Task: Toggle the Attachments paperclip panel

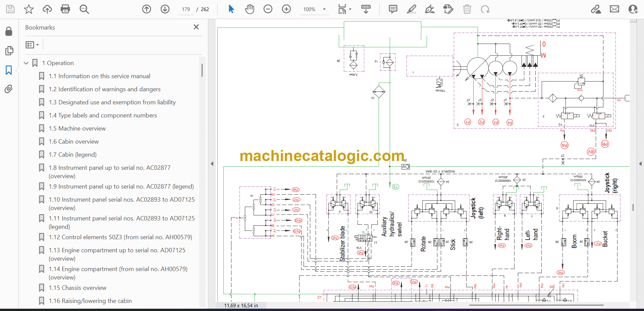Action: click(9, 89)
